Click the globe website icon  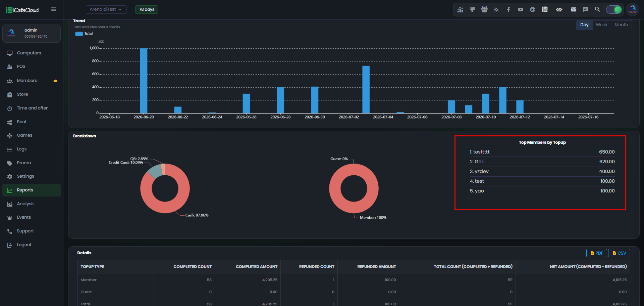coord(533,9)
